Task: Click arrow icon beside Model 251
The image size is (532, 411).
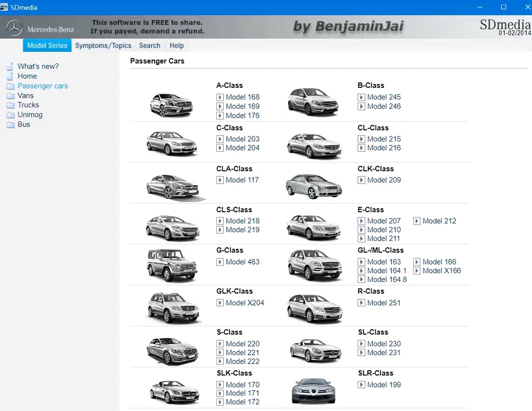Action: coord(361,303)
